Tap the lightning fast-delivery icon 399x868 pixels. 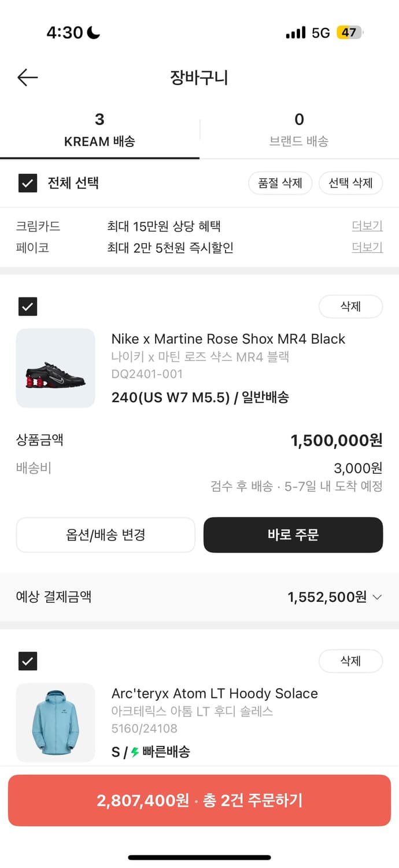click(x=135, y=752)
